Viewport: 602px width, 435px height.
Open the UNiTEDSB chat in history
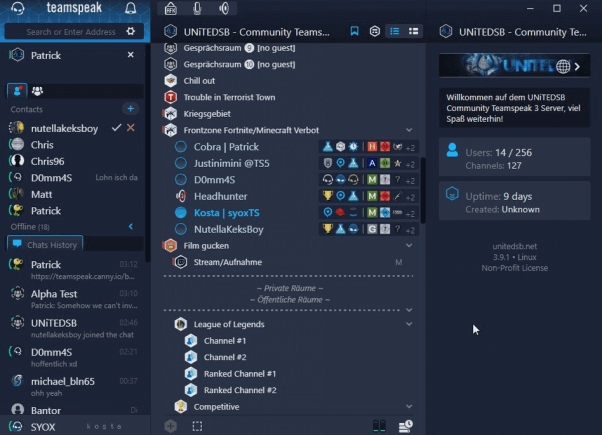(73, 328)
